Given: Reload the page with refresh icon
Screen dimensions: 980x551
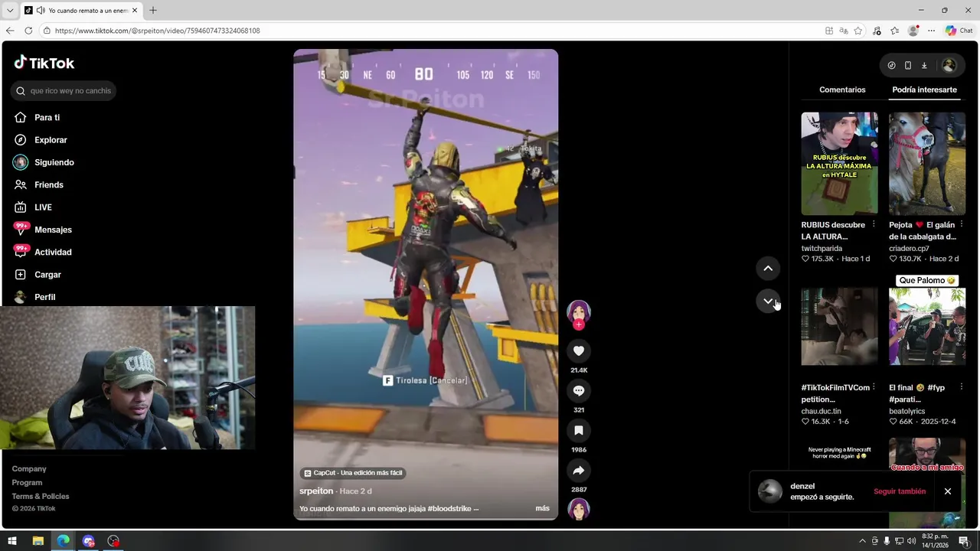Looking at the screenshot, I should coord(28,31).
